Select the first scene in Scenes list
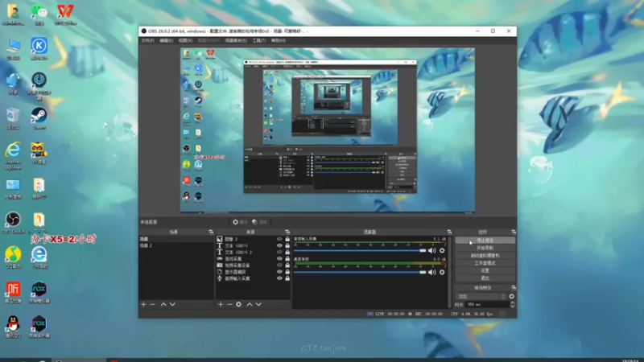Image resolution: width=644 pixels, height=362 pixels. 176,239
